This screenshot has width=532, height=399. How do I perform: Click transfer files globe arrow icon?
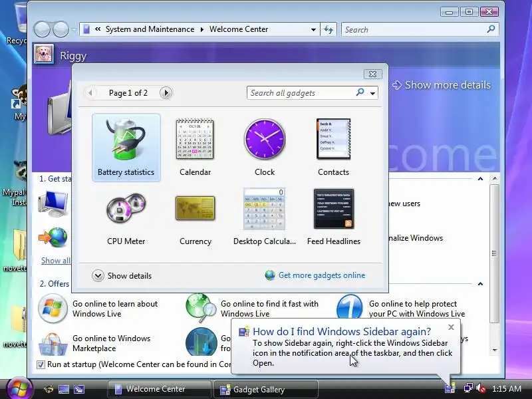click(x=53, y=237)
